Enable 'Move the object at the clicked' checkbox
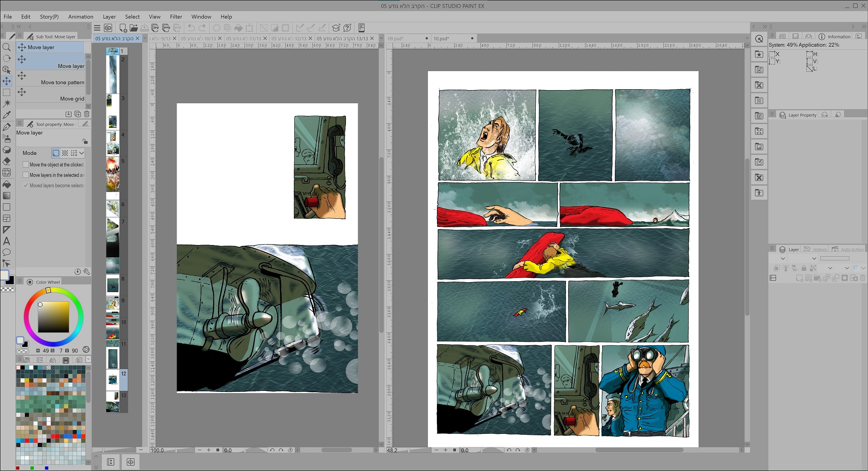868x471 pixels. (x=26, y=165)
